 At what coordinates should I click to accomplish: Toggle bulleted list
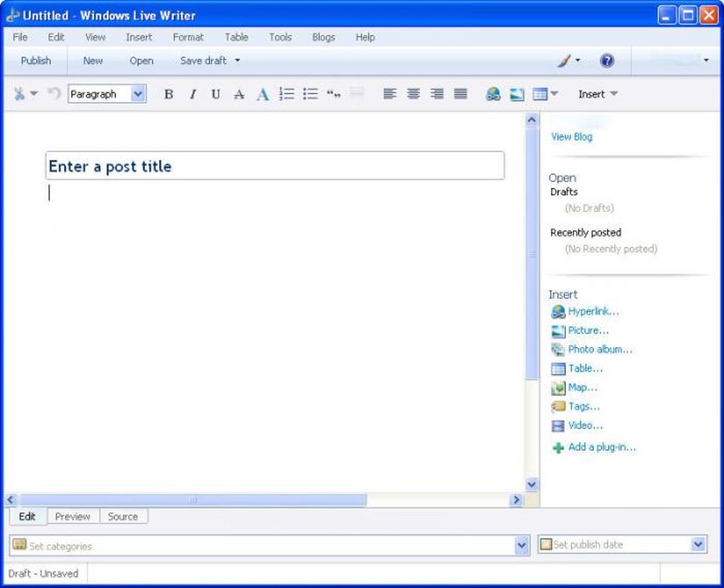pos(310,94)
